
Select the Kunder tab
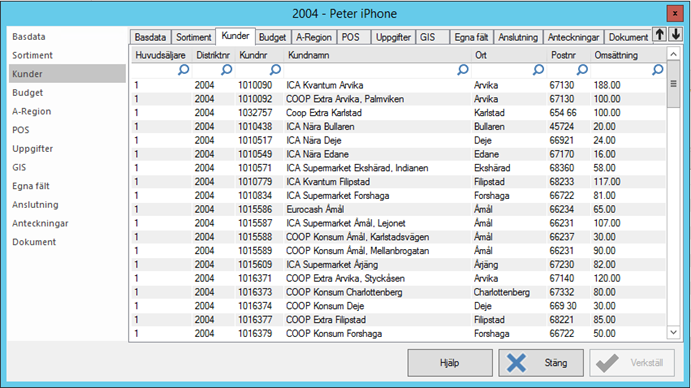pyautogui.click(x=235, y=36)
